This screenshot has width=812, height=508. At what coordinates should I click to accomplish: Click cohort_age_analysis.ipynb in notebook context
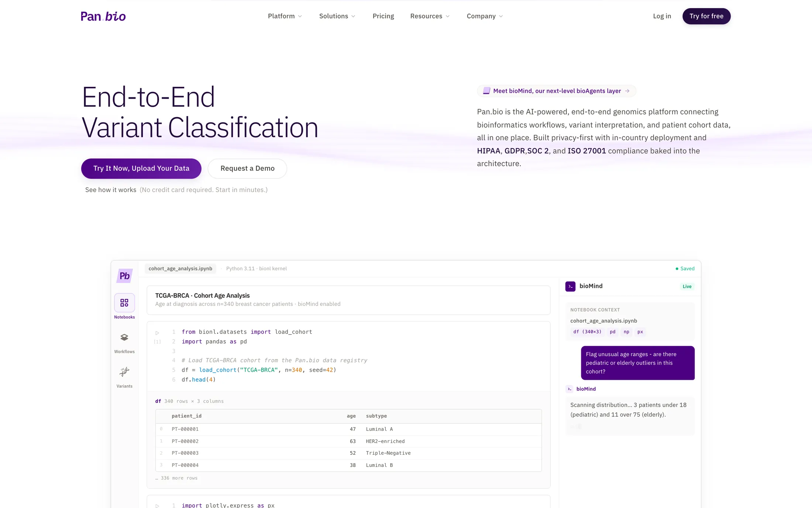tap(603, 321)
